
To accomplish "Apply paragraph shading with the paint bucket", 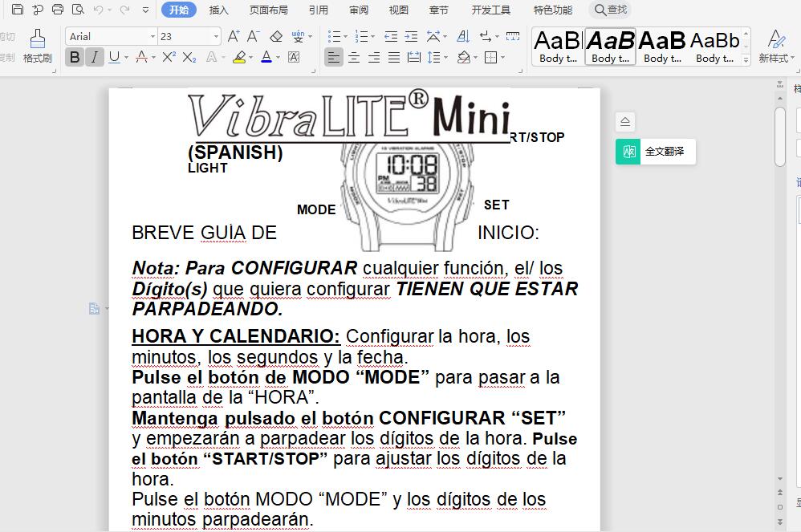I will 463,57.
